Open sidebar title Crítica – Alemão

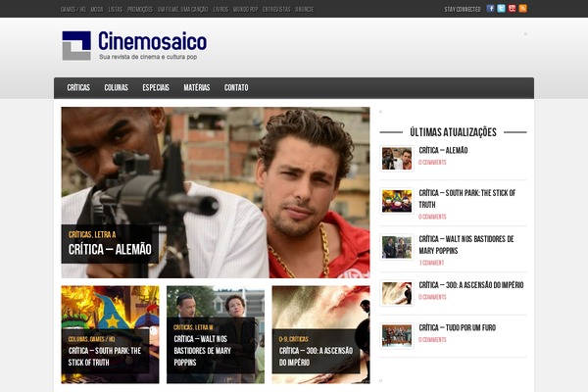click(443, 150)
